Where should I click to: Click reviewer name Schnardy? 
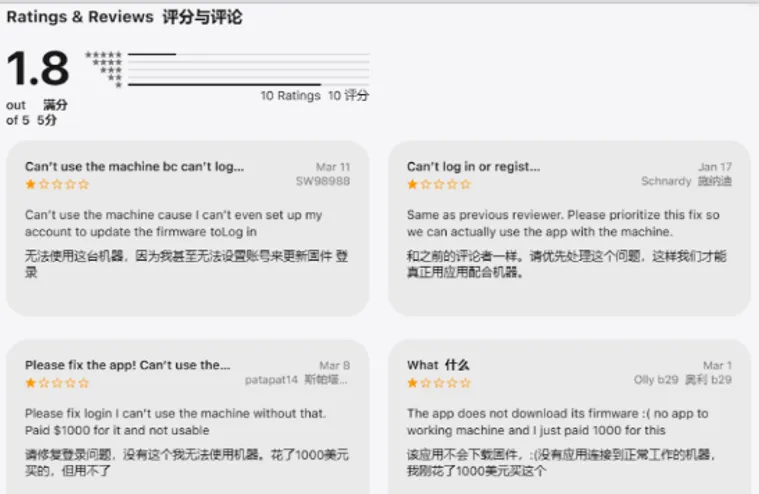(666, 181)
